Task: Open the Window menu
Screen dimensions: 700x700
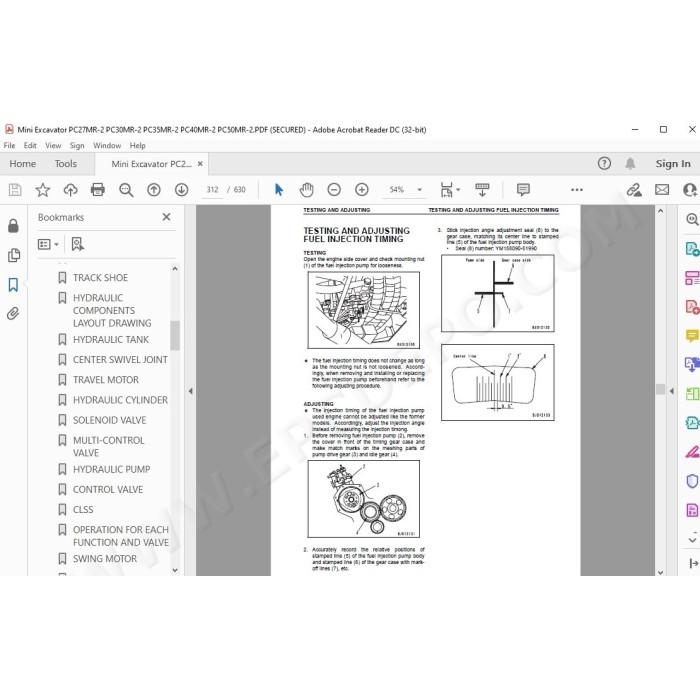Action: click(107, 146)
